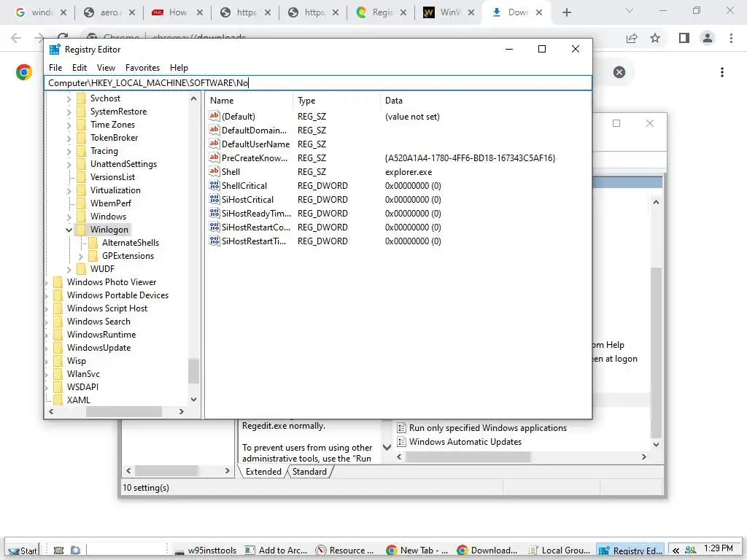Click the Chrome bookmark star icon
The height and width of the screenshot is (560, 747).
655,38
